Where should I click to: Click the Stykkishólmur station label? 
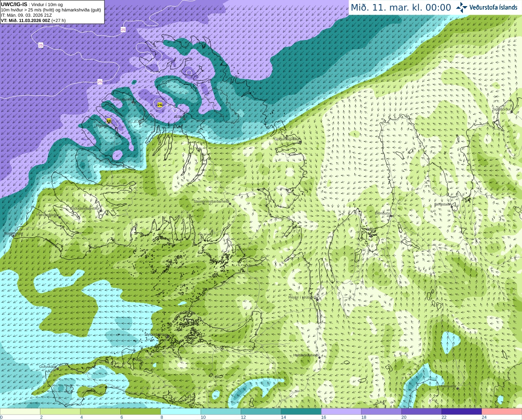pos(156,334)
